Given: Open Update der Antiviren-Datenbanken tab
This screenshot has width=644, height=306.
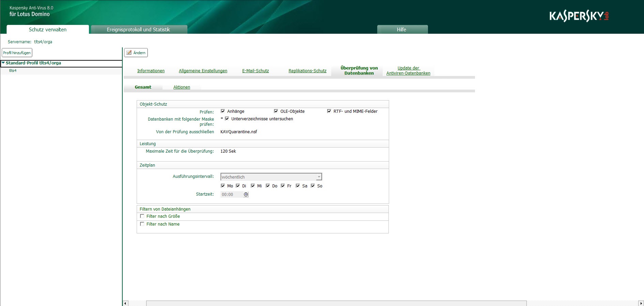Looking at the screenshot, I should click(x=408, y=71).
